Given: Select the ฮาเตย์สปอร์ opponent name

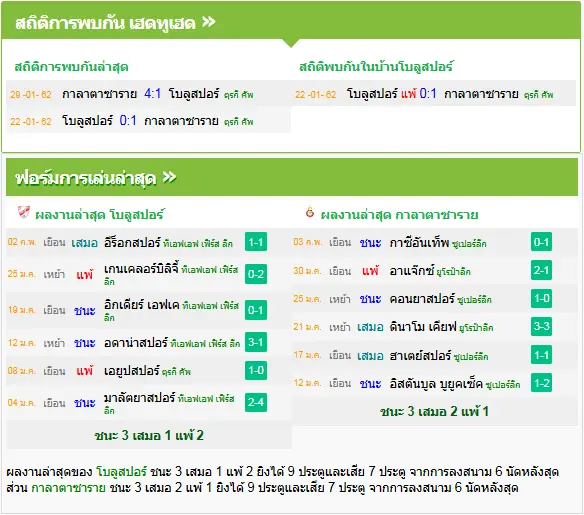Looking at the screenshot, I should 420,355.
